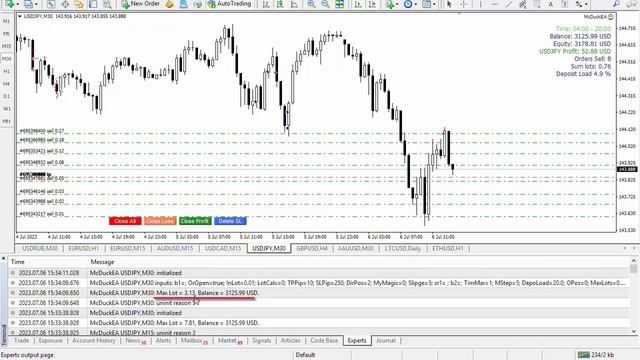640x360 pixels.
Task: Open the Account History tab
Action: pos(93,340)
